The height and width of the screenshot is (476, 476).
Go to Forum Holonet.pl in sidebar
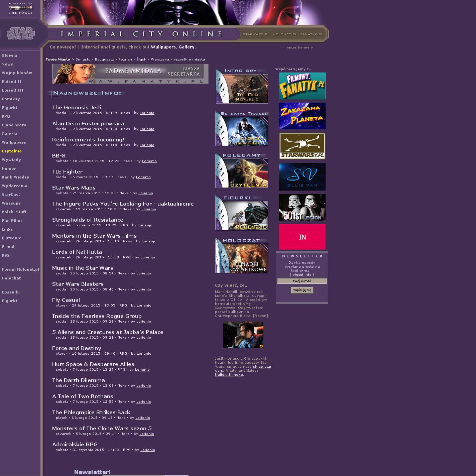point(20,269)
